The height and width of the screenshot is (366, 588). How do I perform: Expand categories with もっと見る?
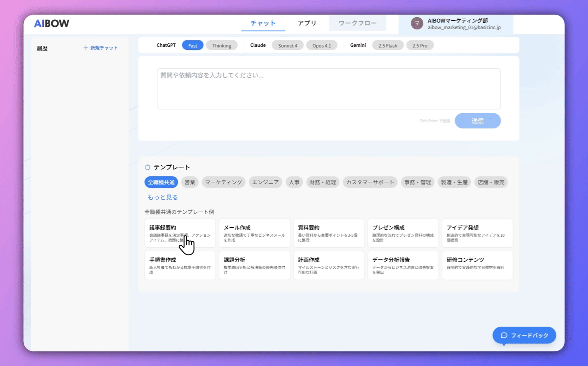pos(162,197)
